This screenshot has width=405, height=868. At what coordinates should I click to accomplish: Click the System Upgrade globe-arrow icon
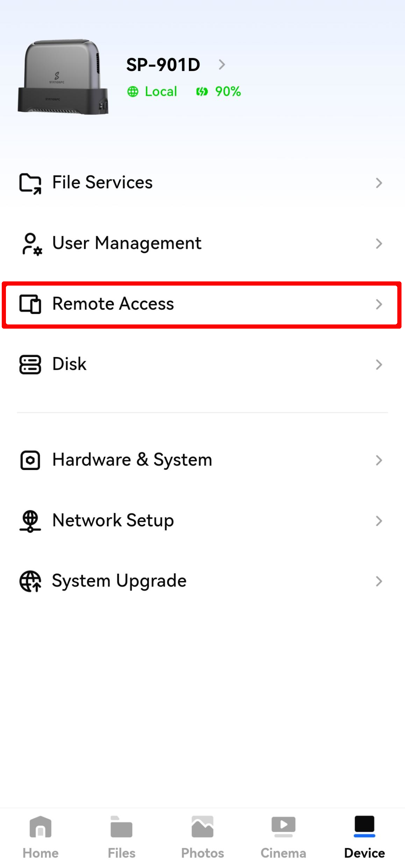pyautogui.click(x=30, y=581)
